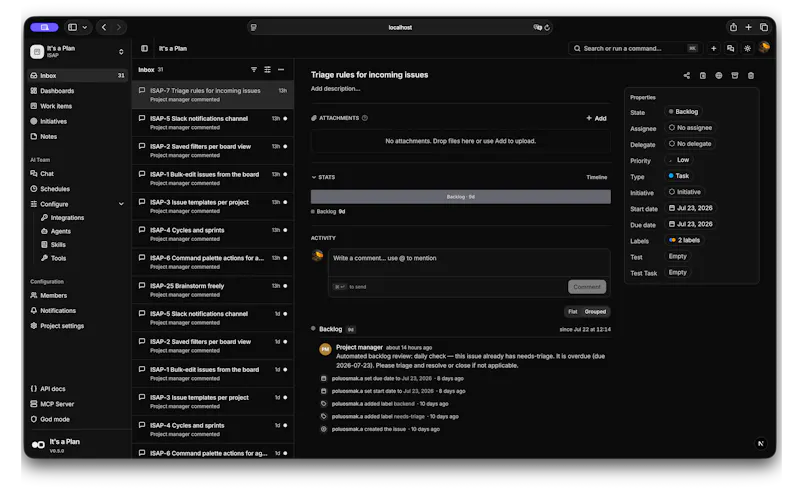
Task: Click Add description text
Action: tap(335, 89)
